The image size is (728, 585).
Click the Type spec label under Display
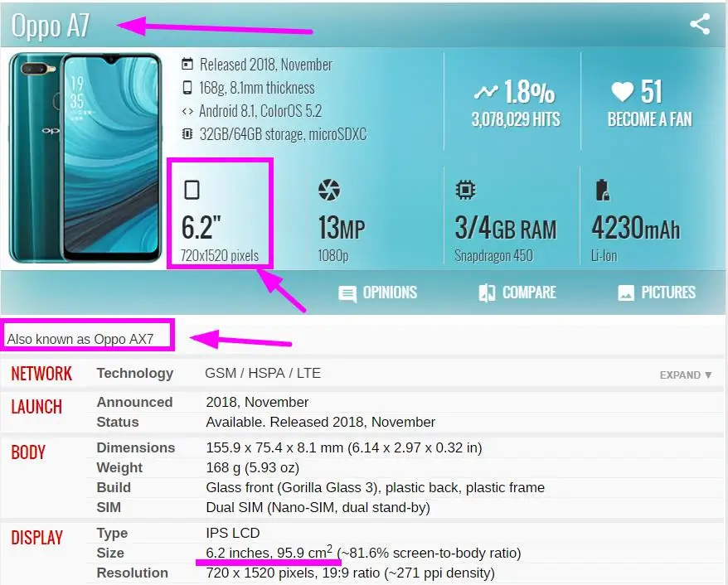pyautogui.click(x=112, y=533)
